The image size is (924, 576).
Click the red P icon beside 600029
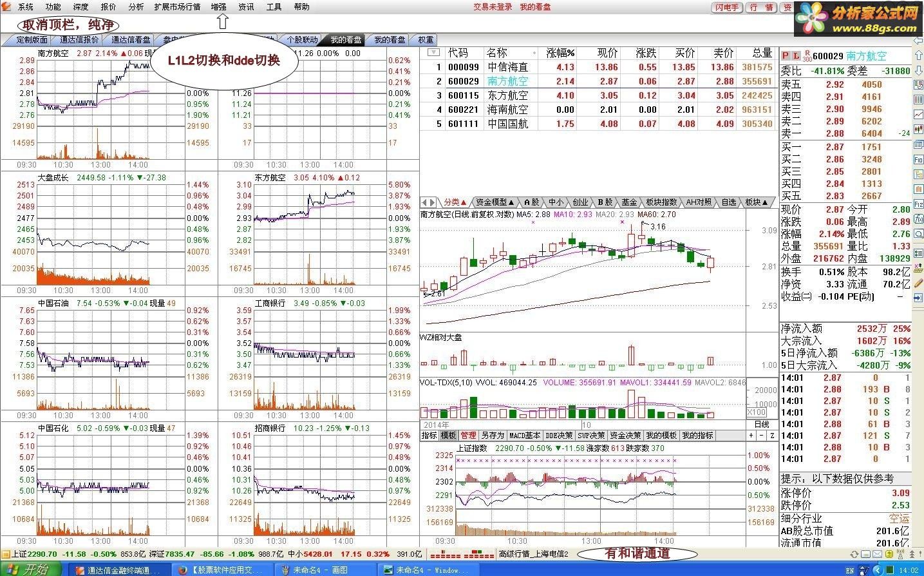click(x=786, y=56)
